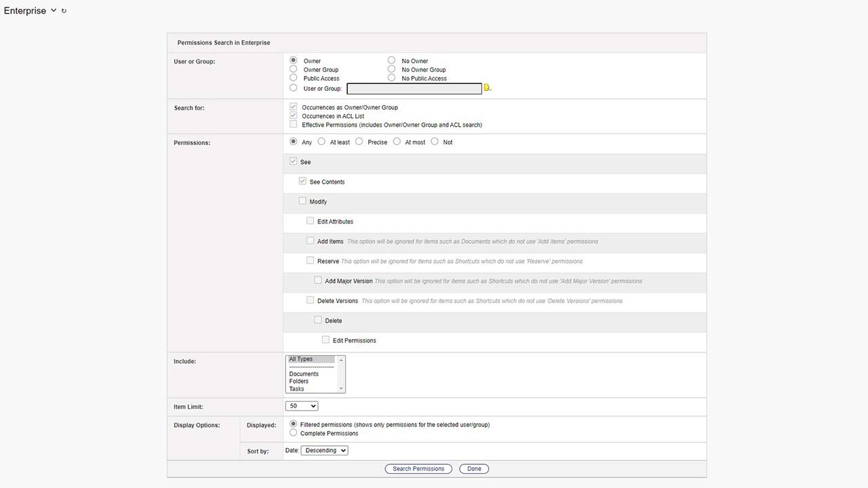
Task: Open the Item Limit dropdown
Action: click(x=302, y=406)
